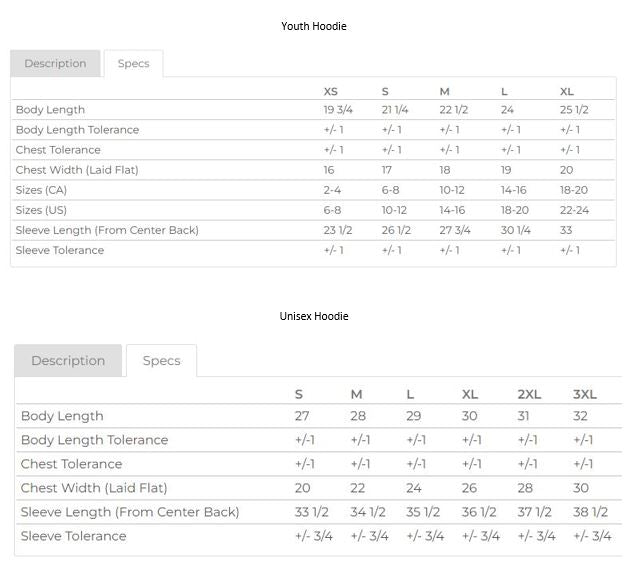
Task: Click the Unisex "Body Length Tolerance" row label
Action: coord(94,440)
